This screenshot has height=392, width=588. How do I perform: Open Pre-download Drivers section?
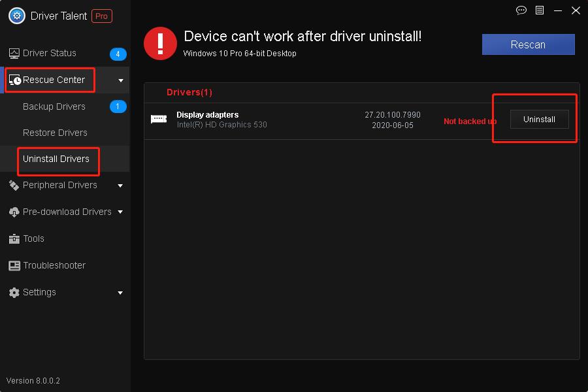tap(67, 212)
